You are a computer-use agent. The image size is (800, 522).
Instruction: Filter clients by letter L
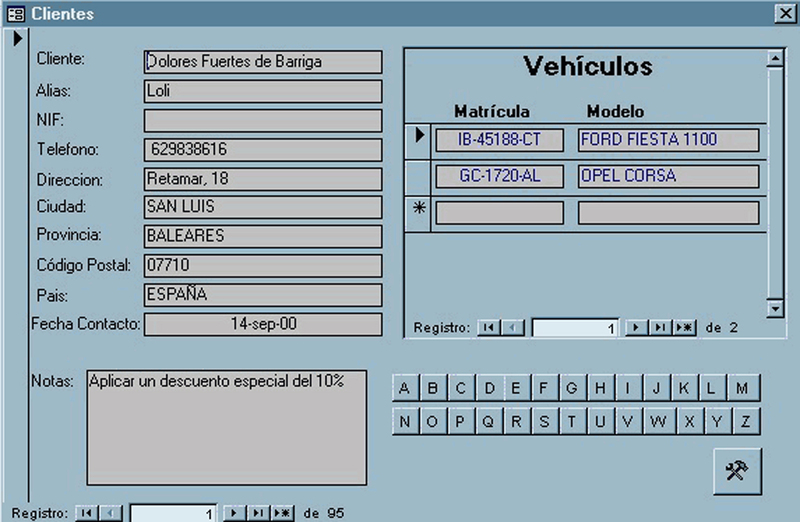[712, 388]
